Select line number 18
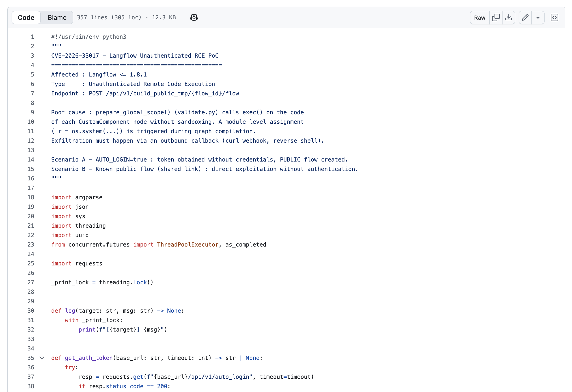This screenshot has width=572, height=392. (x=31, y=197)
